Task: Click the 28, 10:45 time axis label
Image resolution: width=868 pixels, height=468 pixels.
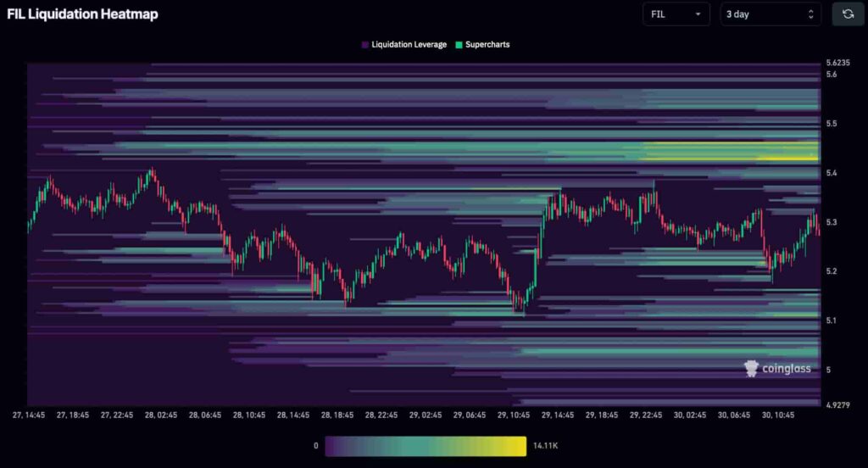Action: click(249, 415)
